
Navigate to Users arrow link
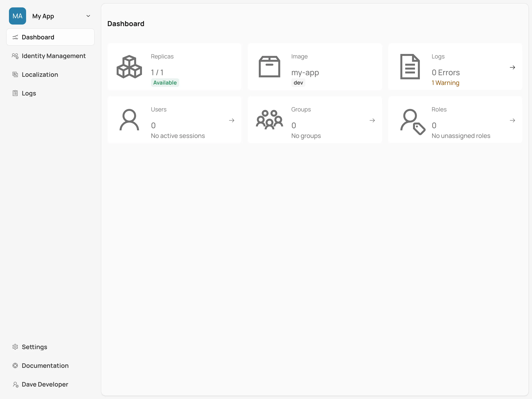point(232,120)
